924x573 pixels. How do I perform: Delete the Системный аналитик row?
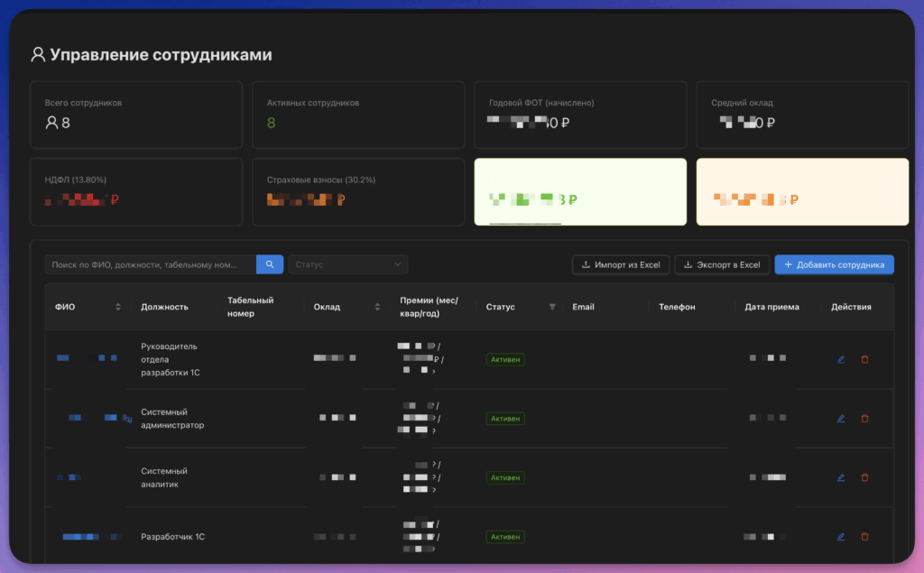point(864,477)
